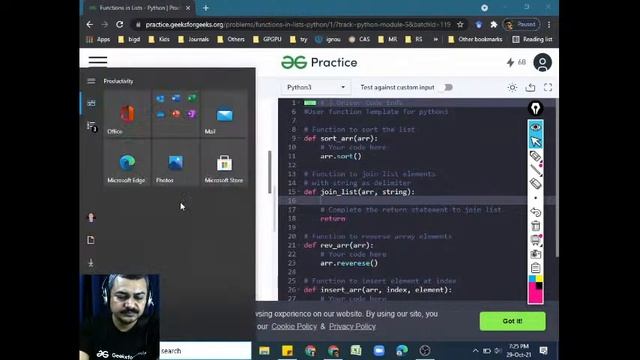This screenshot has height=360, width=640.
Task: Show pinned tiles view in Start menu
Action: 91,103
